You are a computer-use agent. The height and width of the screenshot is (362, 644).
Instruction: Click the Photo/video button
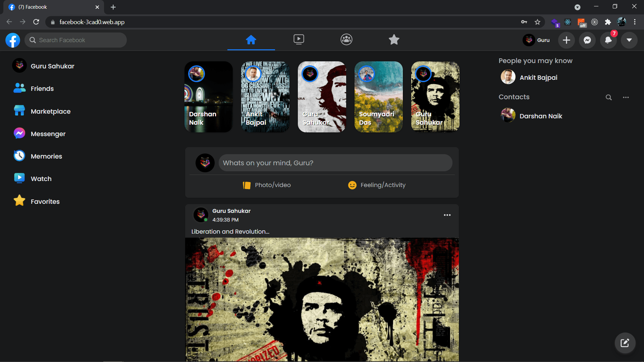click(267, 185)
